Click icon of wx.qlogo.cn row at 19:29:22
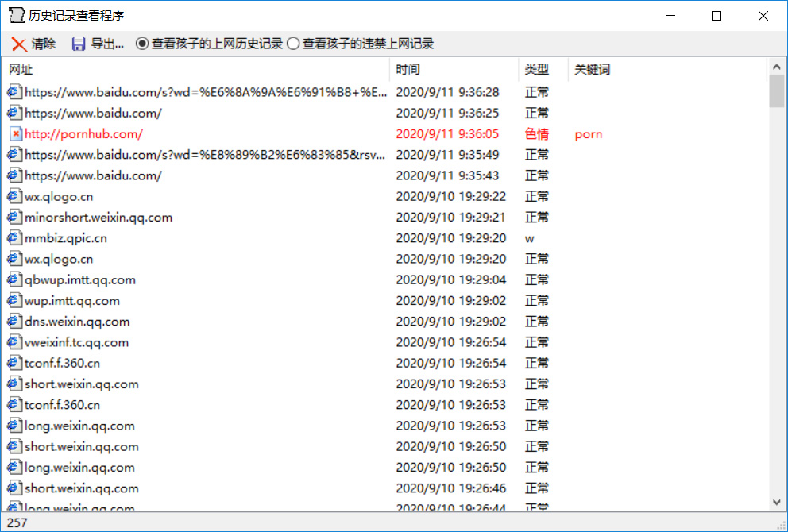The image size is (788, 532). click(x=14, y=196)
